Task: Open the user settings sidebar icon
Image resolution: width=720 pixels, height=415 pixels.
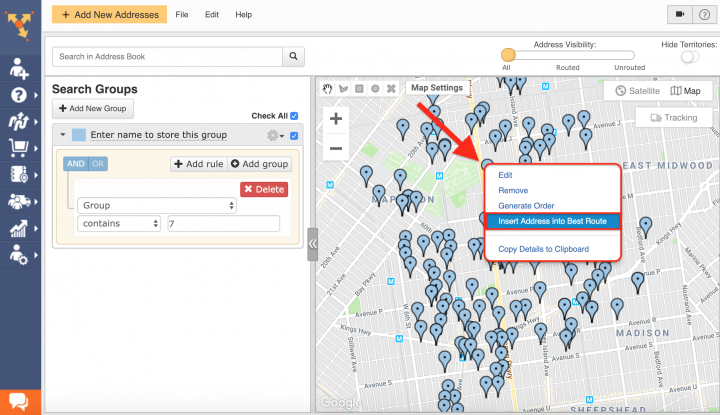Action: click(x=19, y=255)
